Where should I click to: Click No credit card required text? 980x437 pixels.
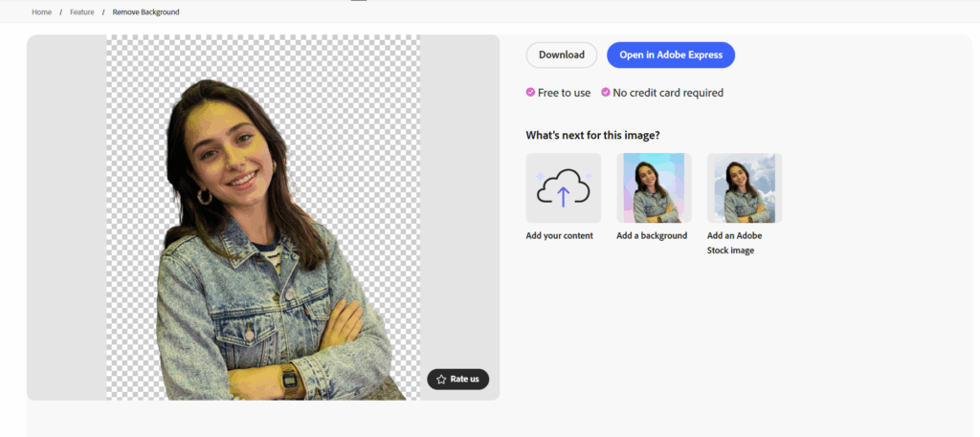click(668, 93)
